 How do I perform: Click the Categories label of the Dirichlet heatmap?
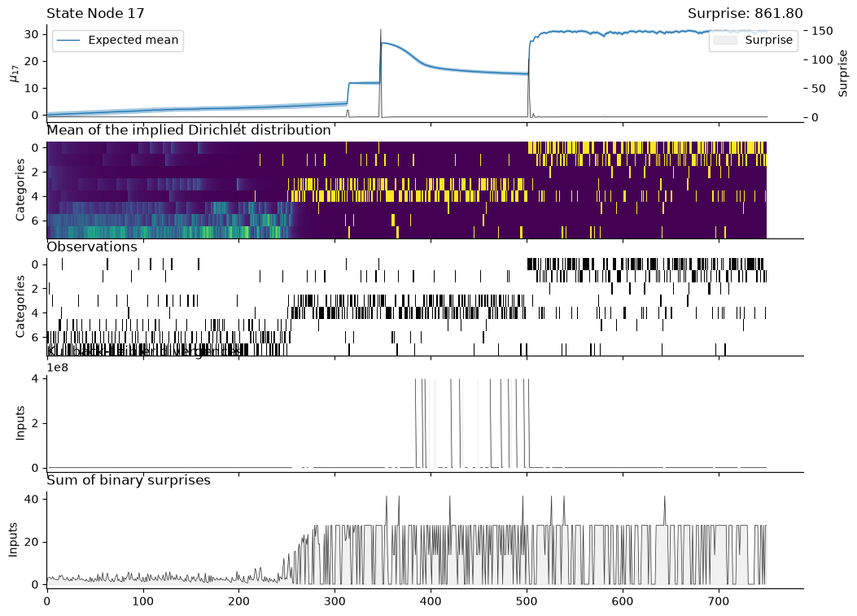click(x=20, y=190)
